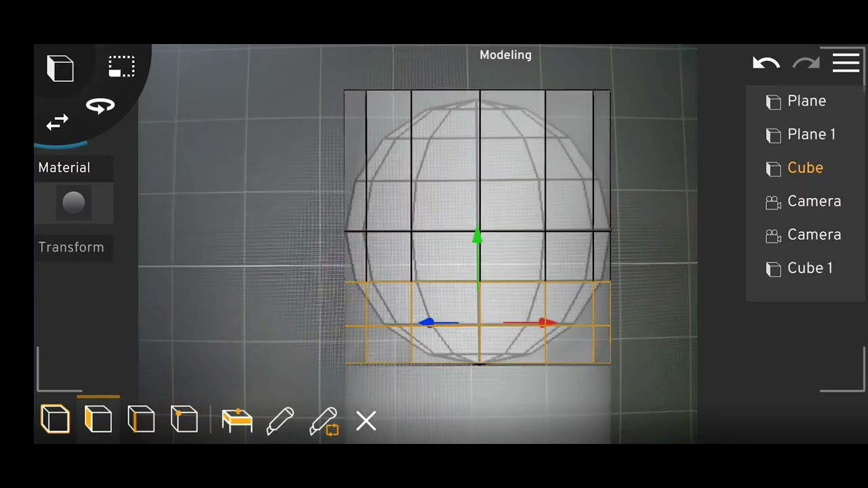Image resolution: width=868 pixels, height=488 pixels.
Task: Tap the rotate orbit arrow icon
Action: coord(100,106)
